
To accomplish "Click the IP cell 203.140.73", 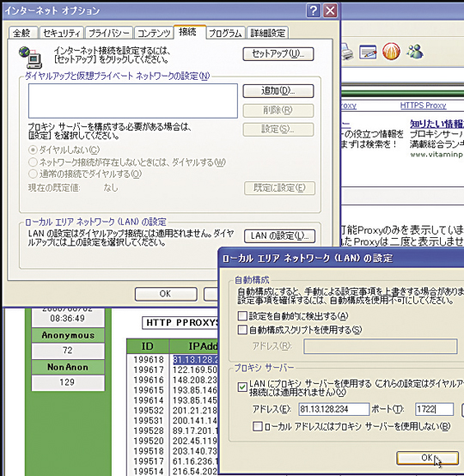I will 195,451.
